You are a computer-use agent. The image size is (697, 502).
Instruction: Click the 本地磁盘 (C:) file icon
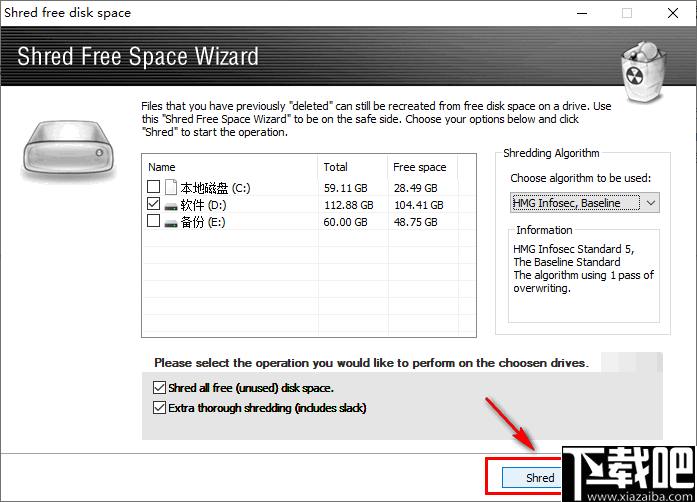coord(171,187)
